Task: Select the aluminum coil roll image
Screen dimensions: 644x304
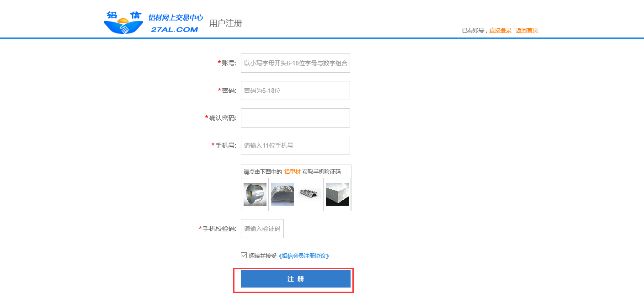Action: 255,194
